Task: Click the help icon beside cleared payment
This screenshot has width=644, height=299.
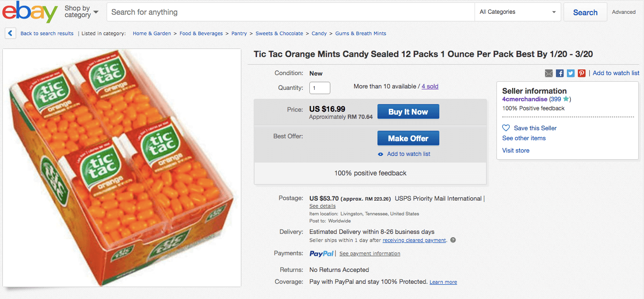Action: (x=453, y=240)
